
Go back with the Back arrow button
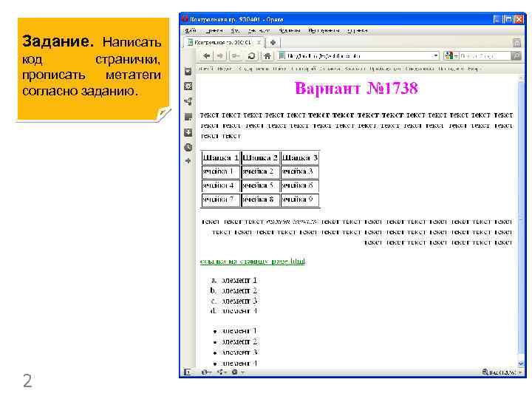click(x=206, y=55)
